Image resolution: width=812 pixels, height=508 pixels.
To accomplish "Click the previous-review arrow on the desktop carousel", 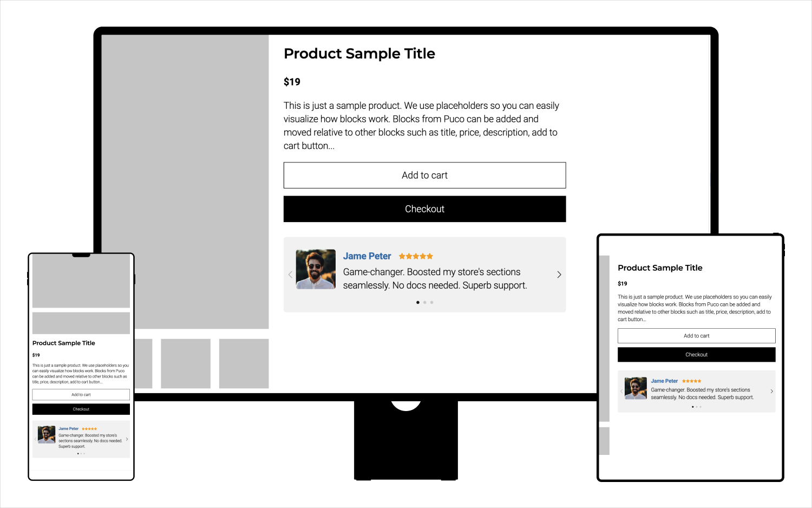I will pyautogui.click(x=290, y=274).
